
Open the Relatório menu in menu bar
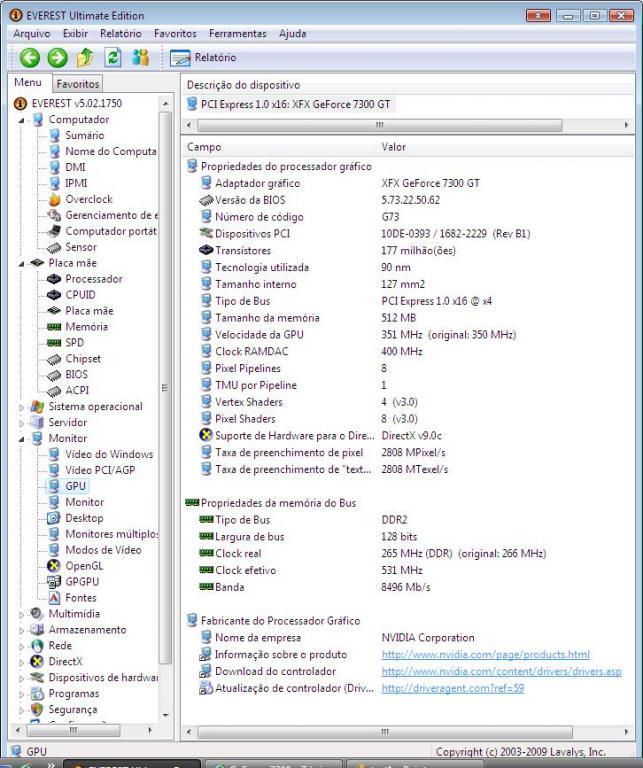[120, 34]
